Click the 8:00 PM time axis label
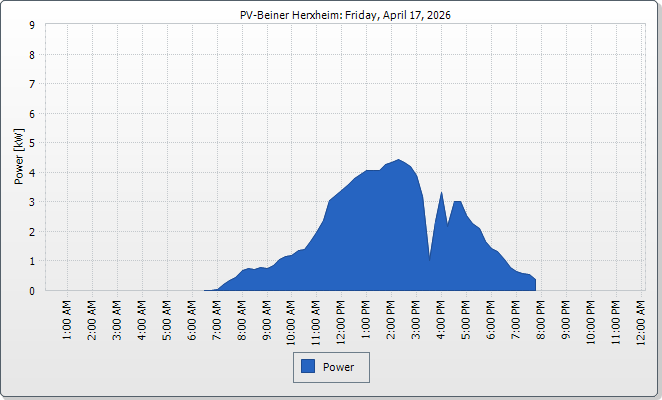 coord(541,319)
